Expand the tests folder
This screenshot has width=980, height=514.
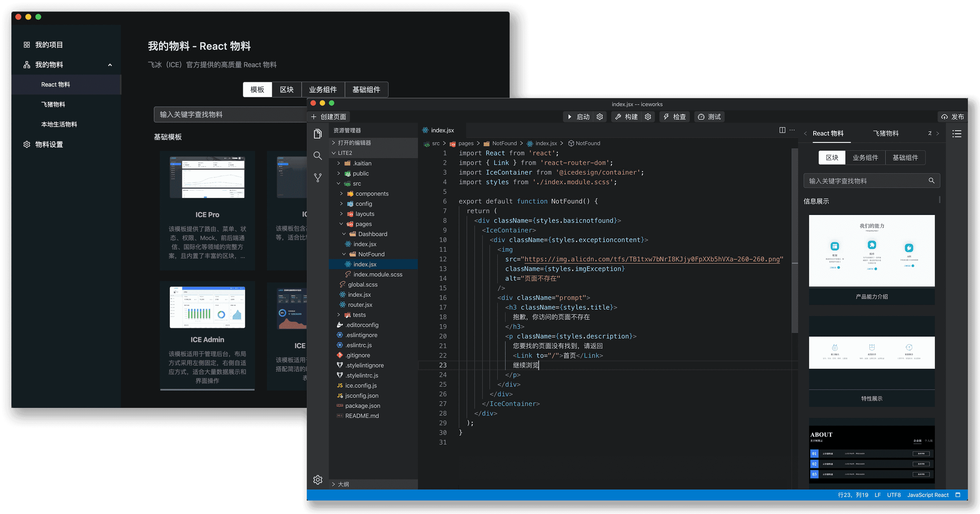click(x=373, y=315)
